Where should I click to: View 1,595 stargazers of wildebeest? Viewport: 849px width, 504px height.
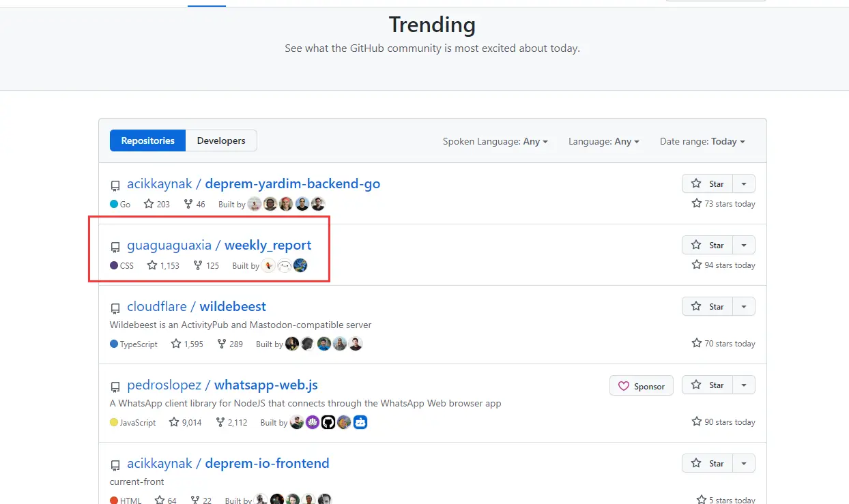pos(187,344)
